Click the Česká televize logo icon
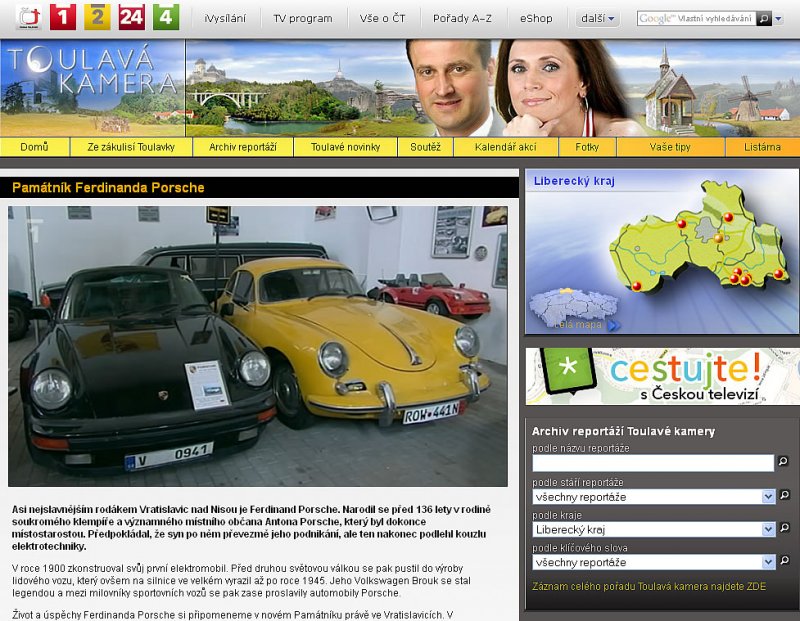Image resolution: width=800 pixels, height=621 pixels. pos(29,17)
